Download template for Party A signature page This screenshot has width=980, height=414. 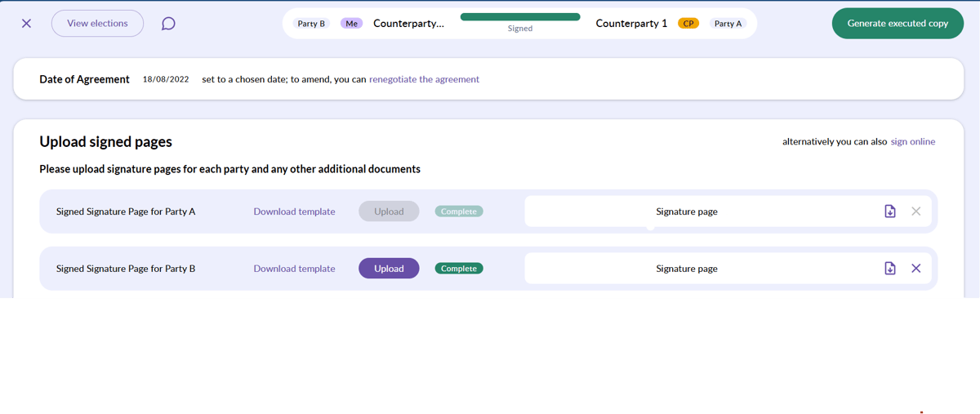pos(294,211)
